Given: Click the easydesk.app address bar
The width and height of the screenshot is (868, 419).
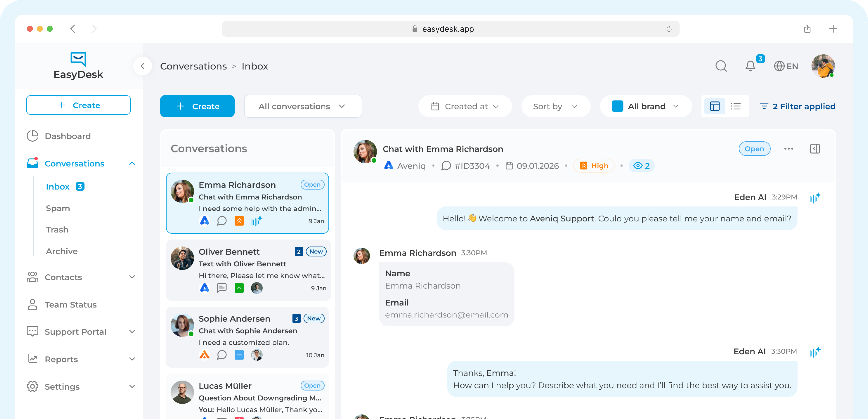Looking at the screenshot, I should coord(450,29).
